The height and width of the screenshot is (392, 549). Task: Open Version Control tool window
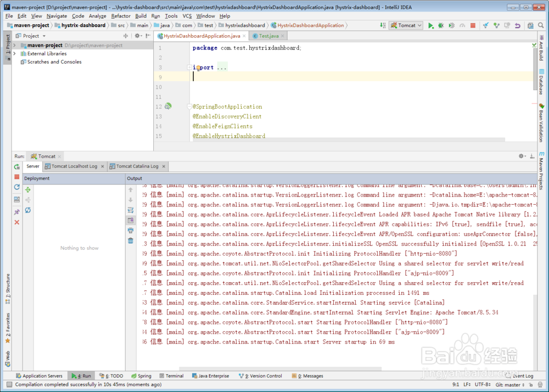260,376
